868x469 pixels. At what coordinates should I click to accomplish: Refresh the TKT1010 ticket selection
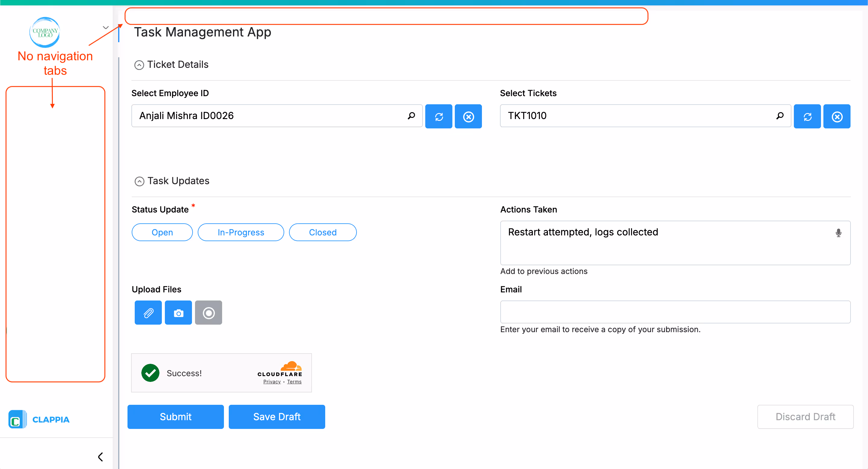(807, 116)
